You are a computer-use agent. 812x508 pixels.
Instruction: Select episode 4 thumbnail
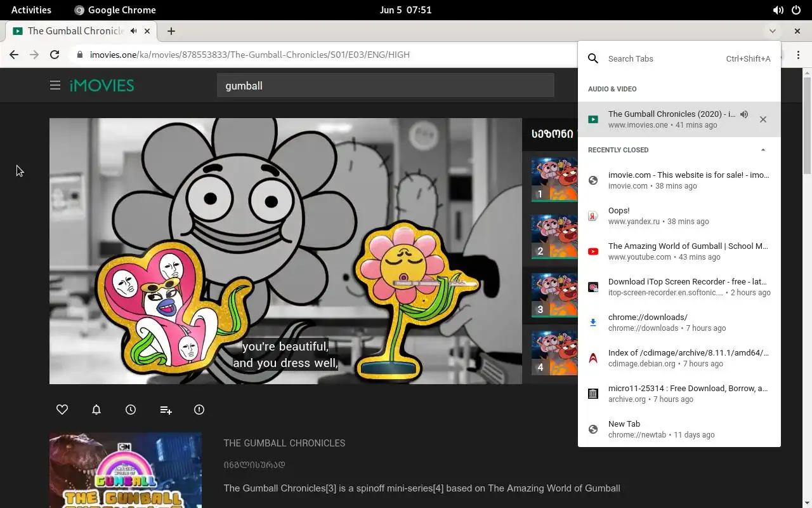tap(554, 353)
